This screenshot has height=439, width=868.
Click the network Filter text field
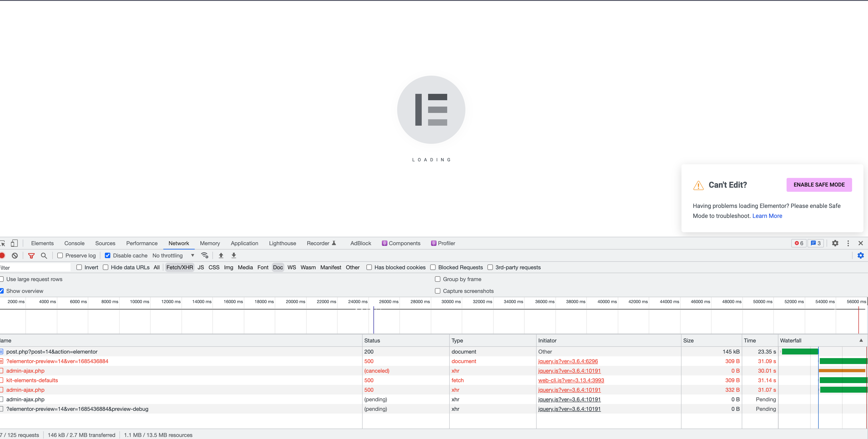point(35,268)
